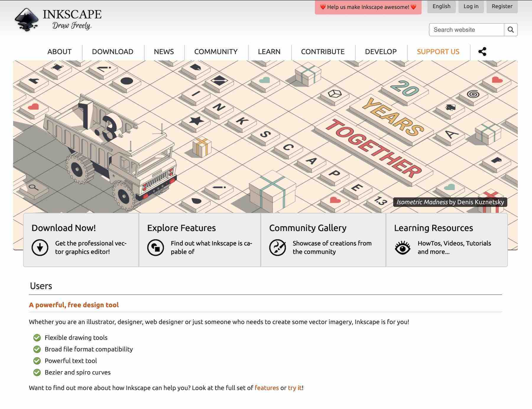Open the LEARN menu
The height and width of the screenshot is (409, 532).
tap(269, 51)
